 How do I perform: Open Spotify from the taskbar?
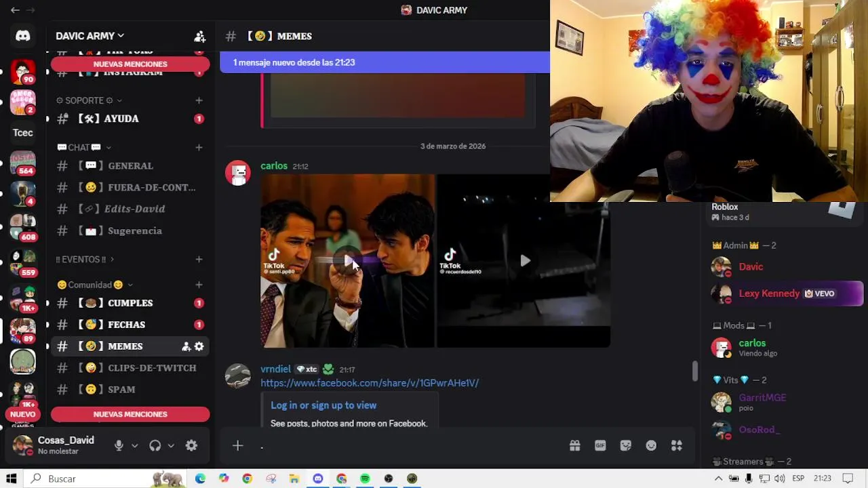[365, 479]
